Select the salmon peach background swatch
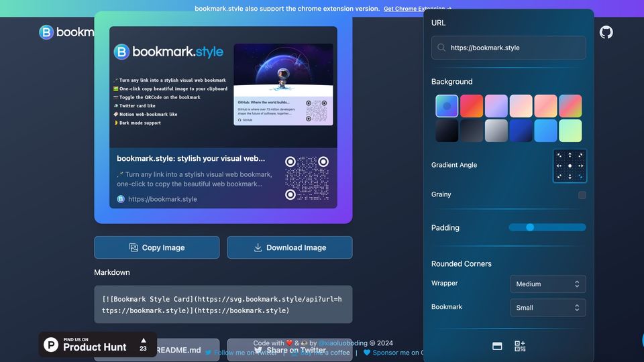Screen dimensions: 644x362 click(x=545, y=106)
